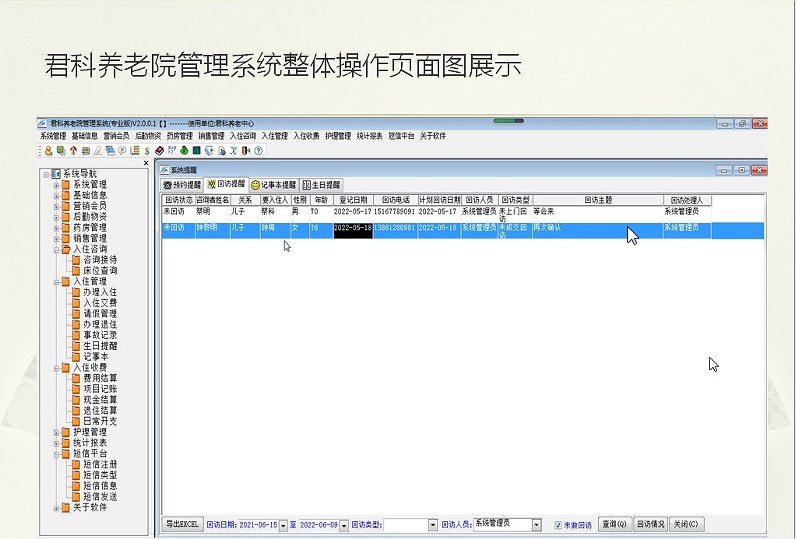Collapse the 入住管理 tree node

56,282
